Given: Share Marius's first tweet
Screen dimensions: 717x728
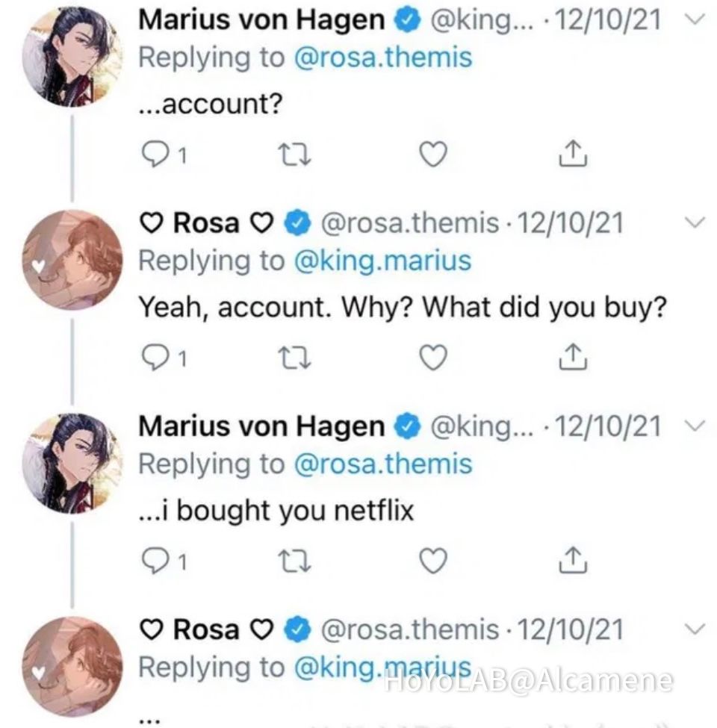Looking at the screenshot, I should click(x=572, y=155).
